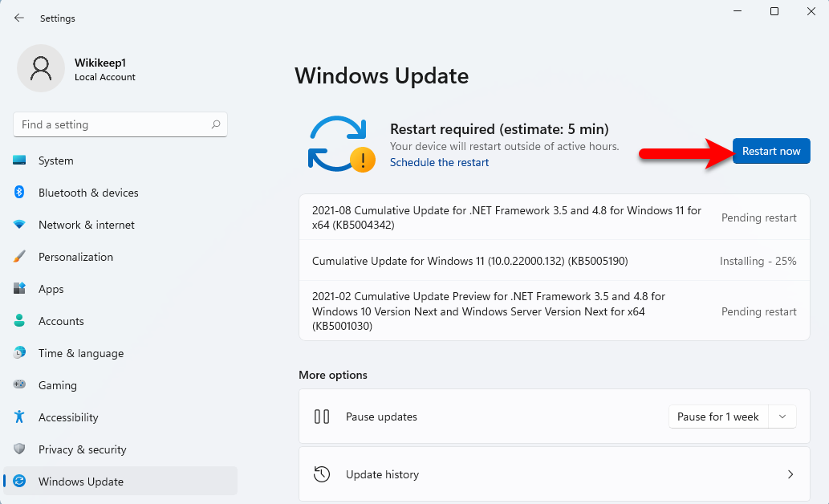Image resolution: width=829 pixels, height=504 pixels.
Task: Click the Pause updates label
Action: (381, 417)
